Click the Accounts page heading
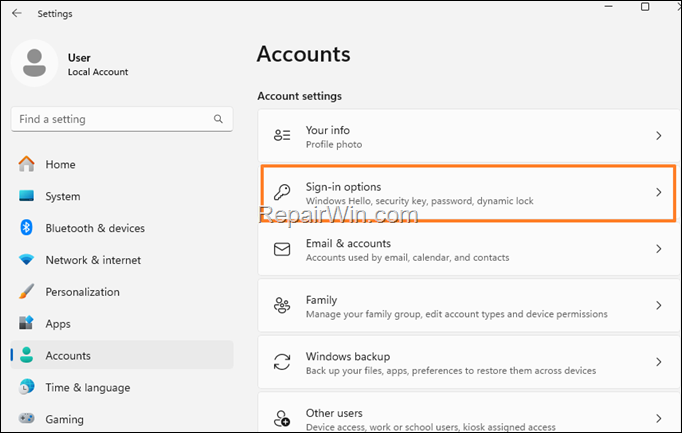This screenshot has height=433, width=682. click(x=304, y=54)
